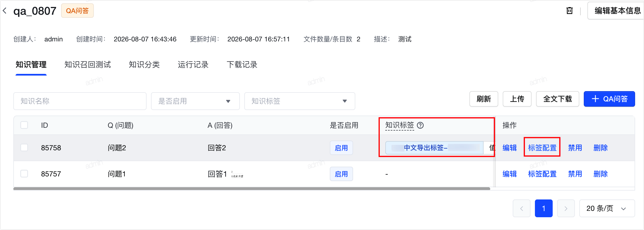Viewport: 644px width, 230px height.
Task: Click 启用 status tag for 问题1
Action: tap(341, 174)
